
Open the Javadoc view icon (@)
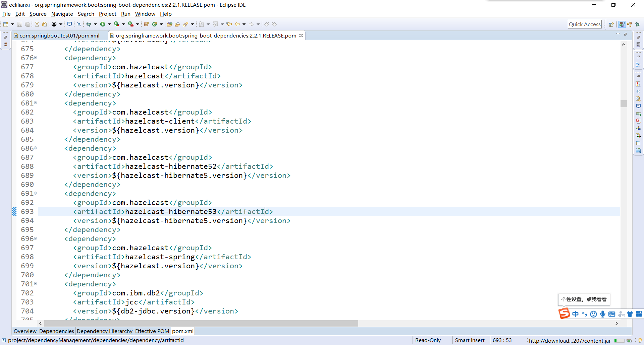pyautogui.click(x=638, y=91)
